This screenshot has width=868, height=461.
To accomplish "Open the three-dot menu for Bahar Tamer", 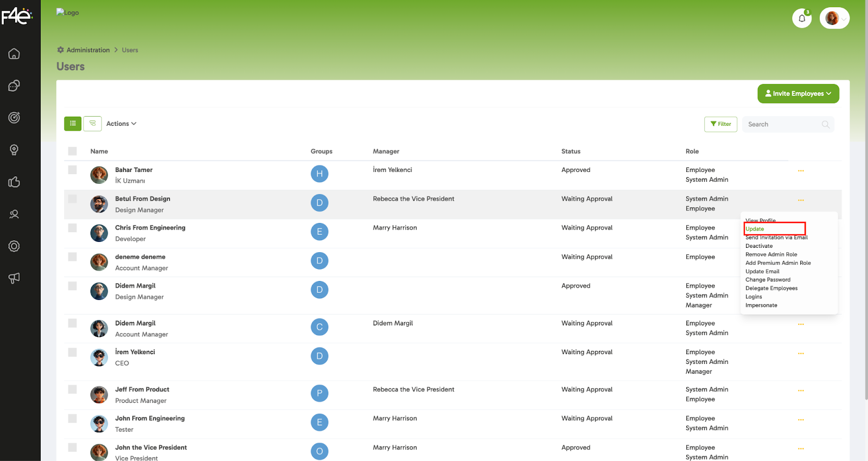I will [x=801, y=171].
